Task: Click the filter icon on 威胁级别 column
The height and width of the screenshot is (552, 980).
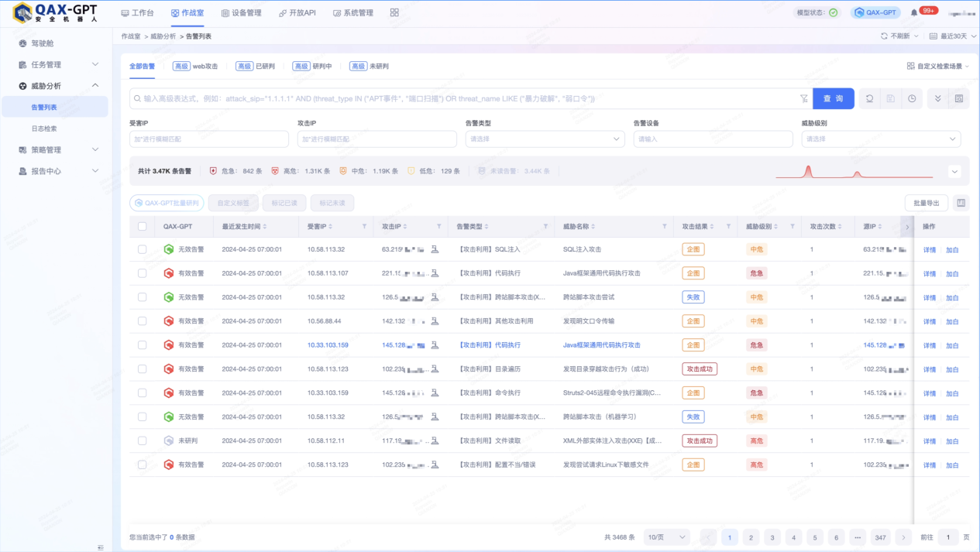Action: [792, 227]
